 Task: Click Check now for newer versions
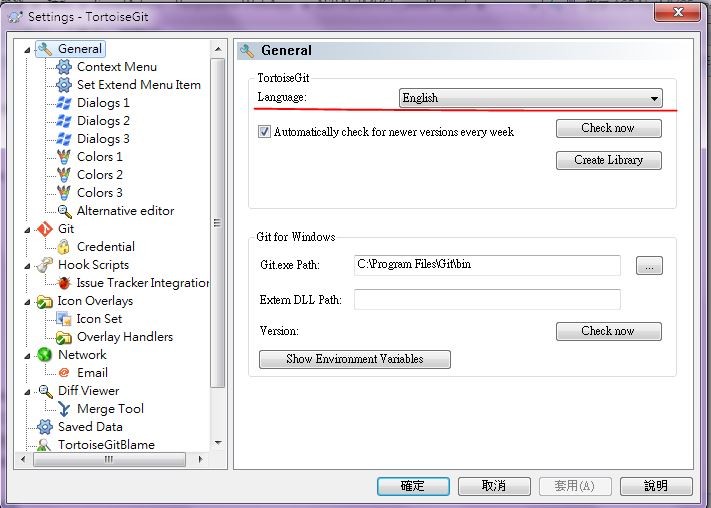(609, 128)
